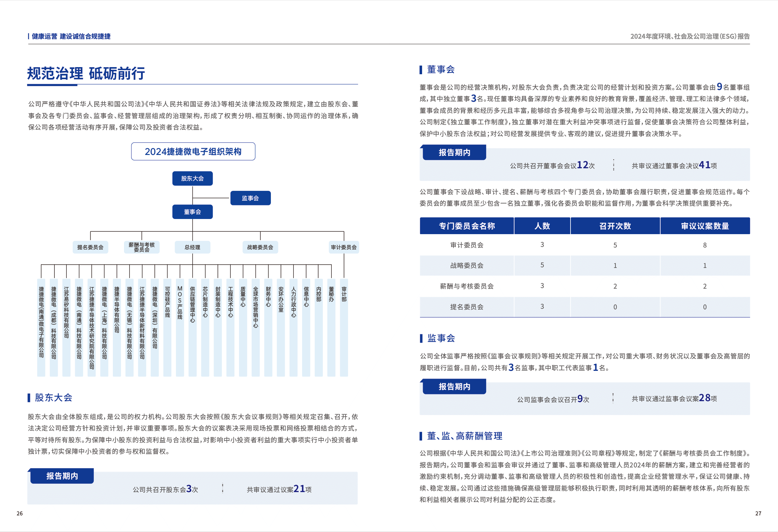The image size is (778, 532).
Task: Click the 专门委员会名称 table header
Action: tap(467, 226)
